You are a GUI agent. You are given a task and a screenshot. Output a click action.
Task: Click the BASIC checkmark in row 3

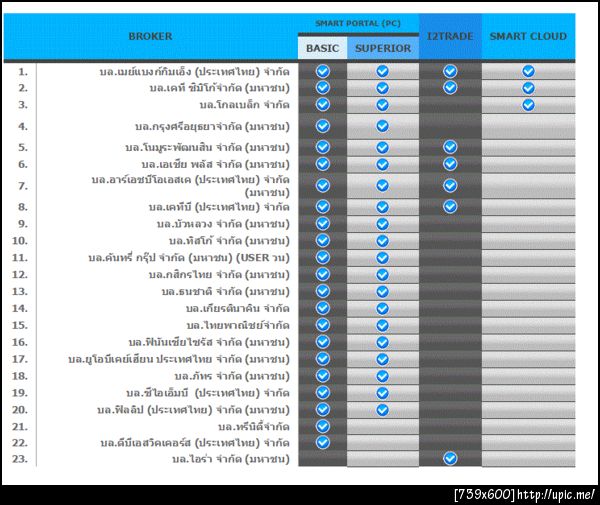point(323,104)
